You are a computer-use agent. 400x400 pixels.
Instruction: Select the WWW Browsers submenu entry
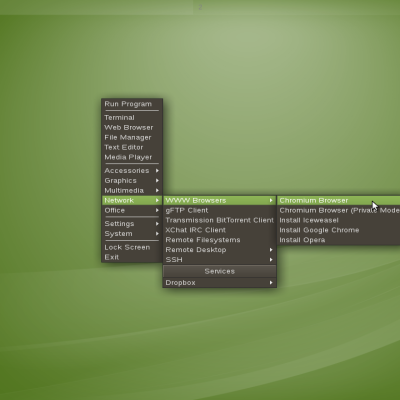coord(220,200)
